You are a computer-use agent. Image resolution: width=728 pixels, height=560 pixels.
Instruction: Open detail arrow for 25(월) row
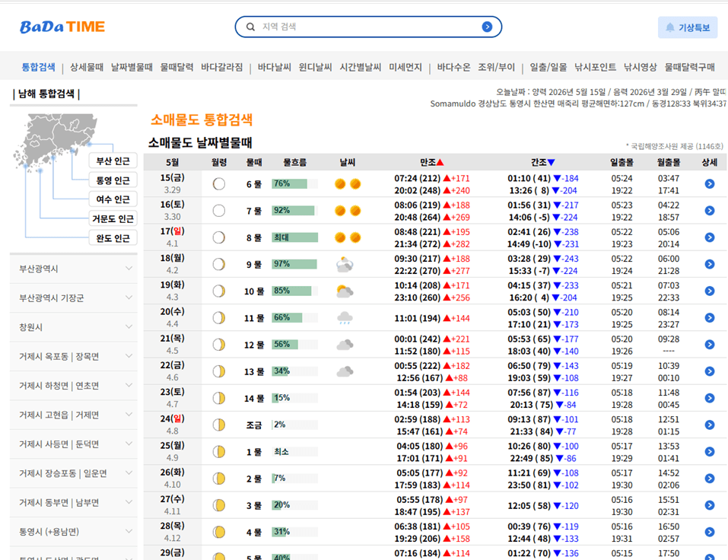[x=710, y=452]
